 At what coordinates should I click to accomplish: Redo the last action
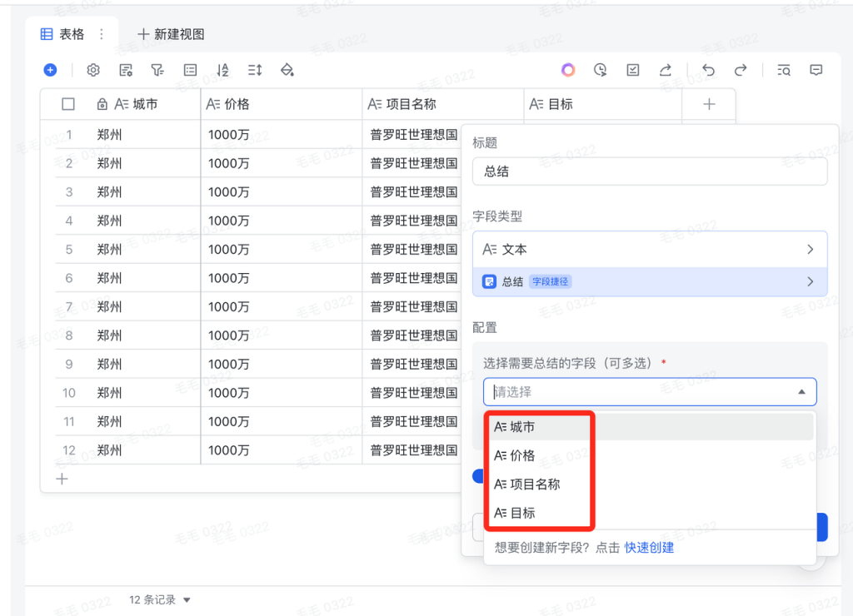741,70
